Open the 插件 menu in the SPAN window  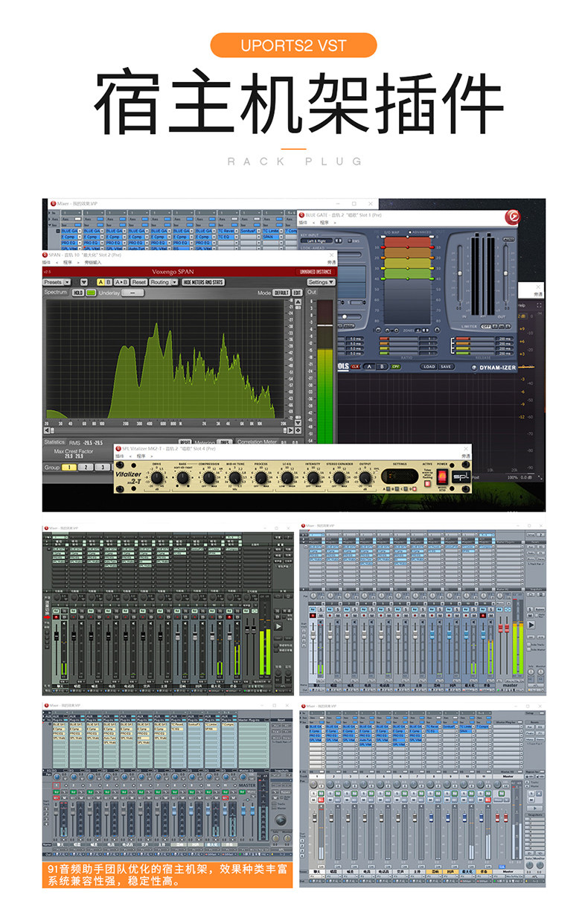45,262
